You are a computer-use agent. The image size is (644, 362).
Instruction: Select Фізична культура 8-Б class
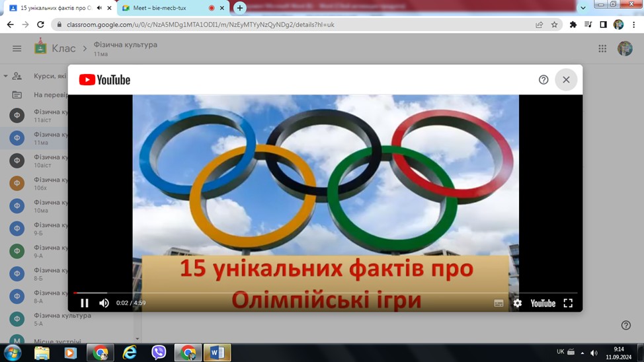coord(34,273)
